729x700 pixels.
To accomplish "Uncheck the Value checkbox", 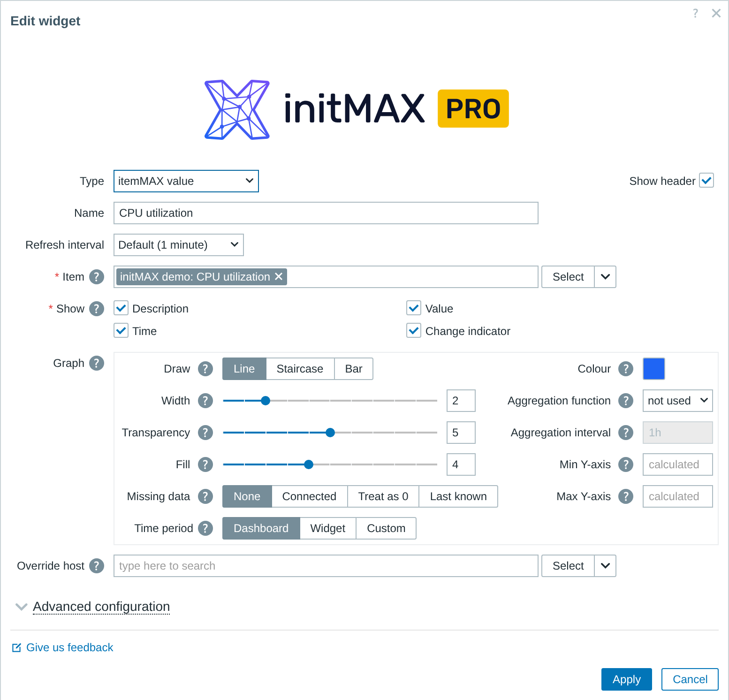I will [x=414, y=308].
